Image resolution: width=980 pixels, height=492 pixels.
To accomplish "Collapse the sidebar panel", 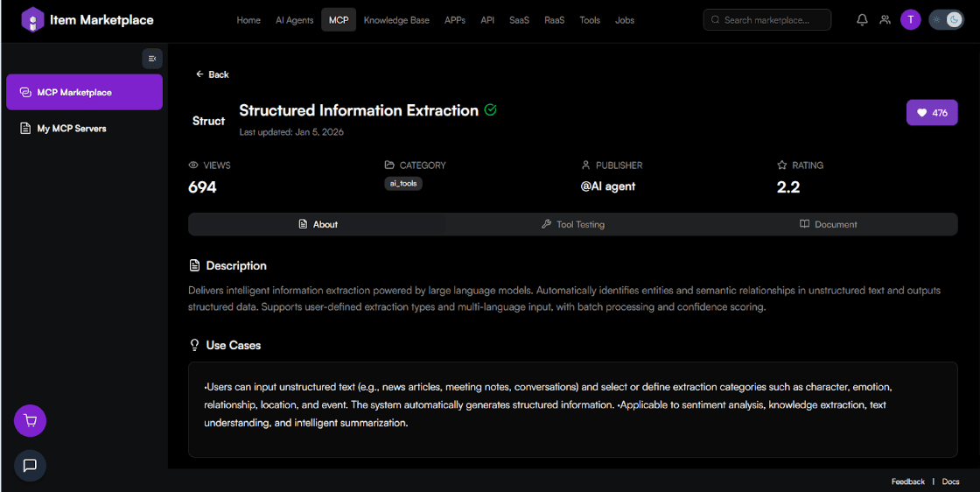I will (152, 59).
